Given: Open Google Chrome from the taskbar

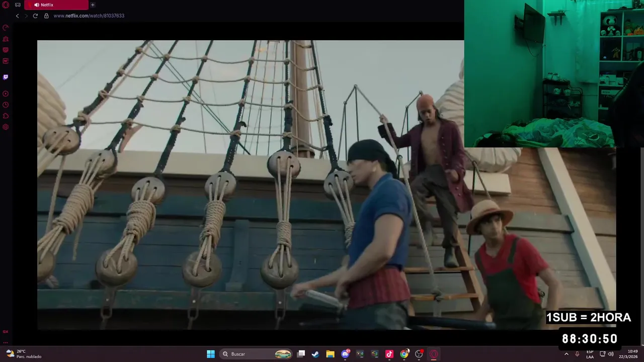Looking at the screenshot, I should coord(404,354).
